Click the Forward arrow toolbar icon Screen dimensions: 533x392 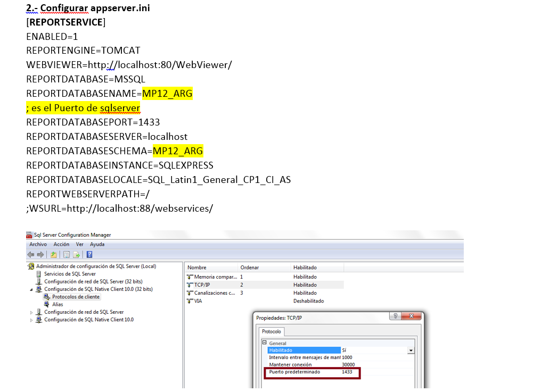point(40,254)
